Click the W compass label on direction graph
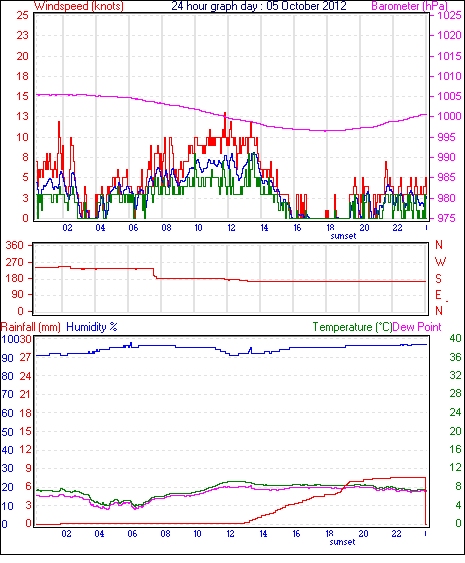The height and width of the screenshot is (563, 465). 440,262
